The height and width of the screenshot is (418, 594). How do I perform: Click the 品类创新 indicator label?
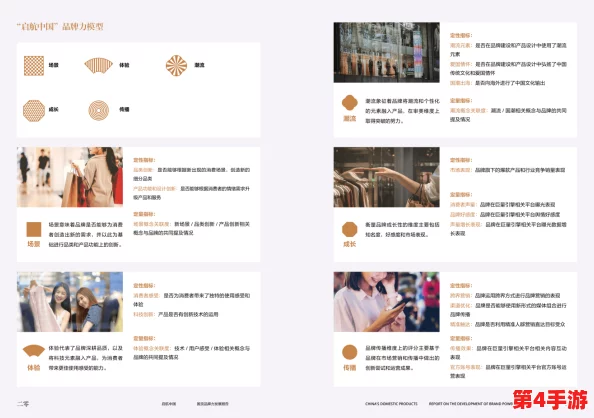(x=144, y=170)
